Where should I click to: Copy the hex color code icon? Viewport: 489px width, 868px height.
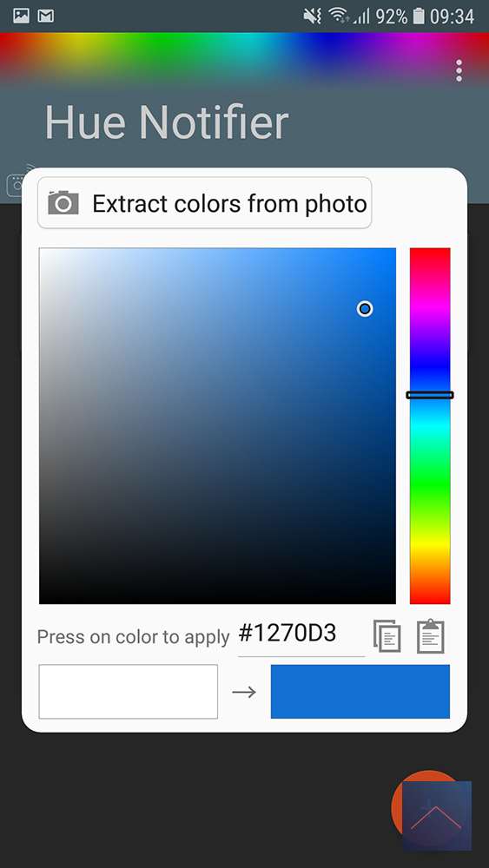[x=387, y=635]
